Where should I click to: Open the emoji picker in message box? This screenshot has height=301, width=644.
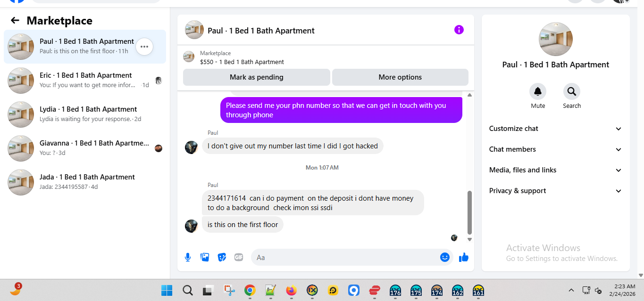444,257
